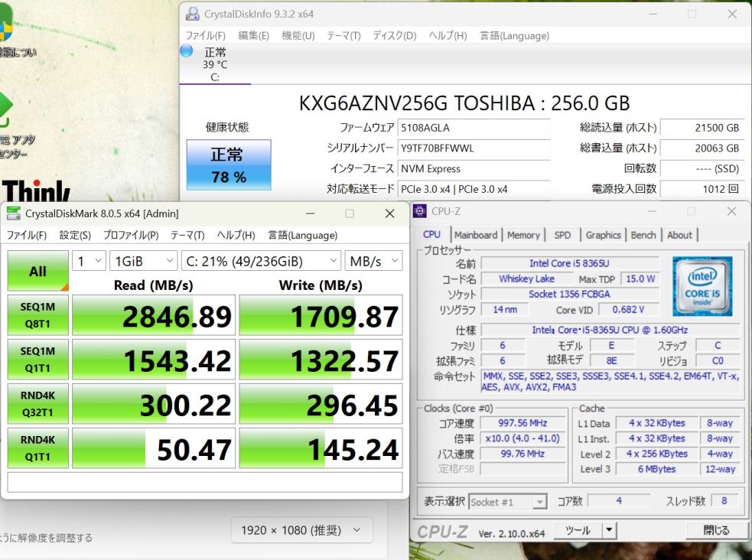Click the total host reads value 21500 GB
Image resolution: width=752 pixels, height=560 pixels.
click(702, 128)
